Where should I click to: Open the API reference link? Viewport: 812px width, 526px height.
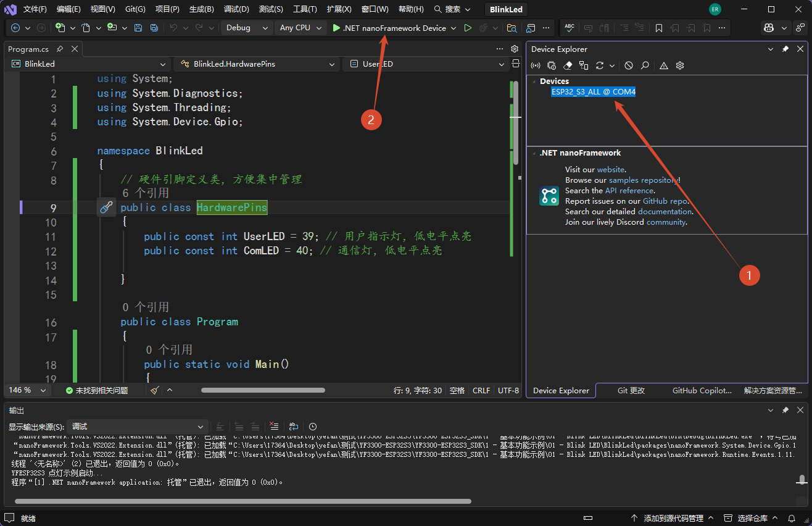pyautogui.click(x=629, y=191)
